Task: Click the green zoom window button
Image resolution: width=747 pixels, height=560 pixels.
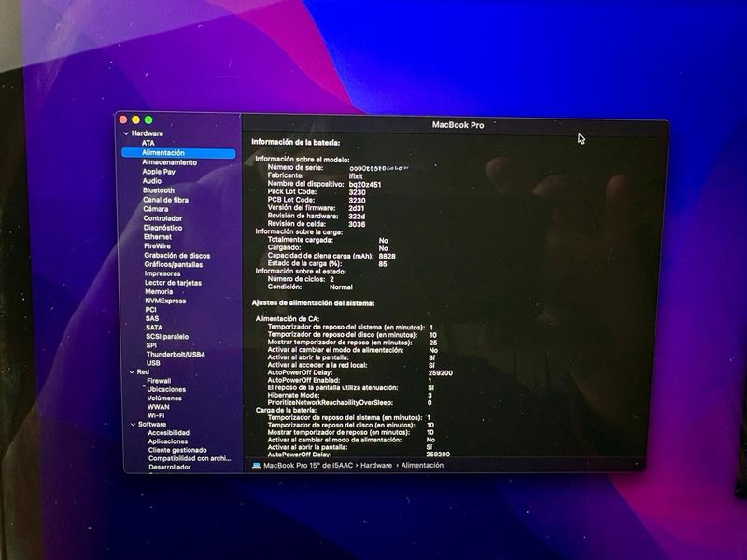Action: coord(148,119)
